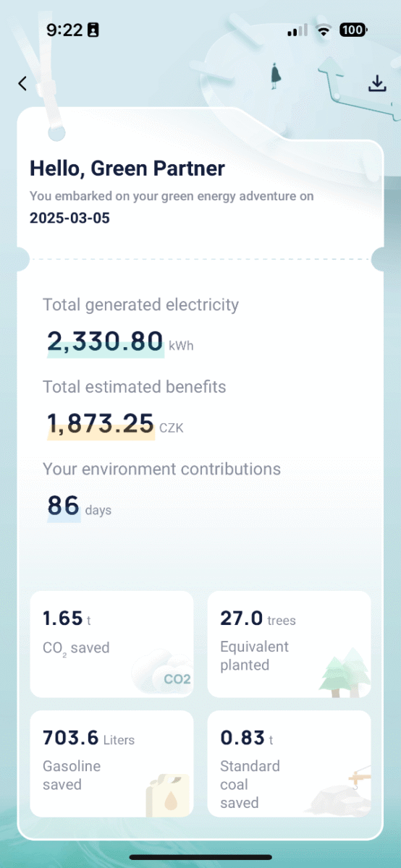Tap the back arrow icon
The image size is (401, 868).
pos(22,83)
